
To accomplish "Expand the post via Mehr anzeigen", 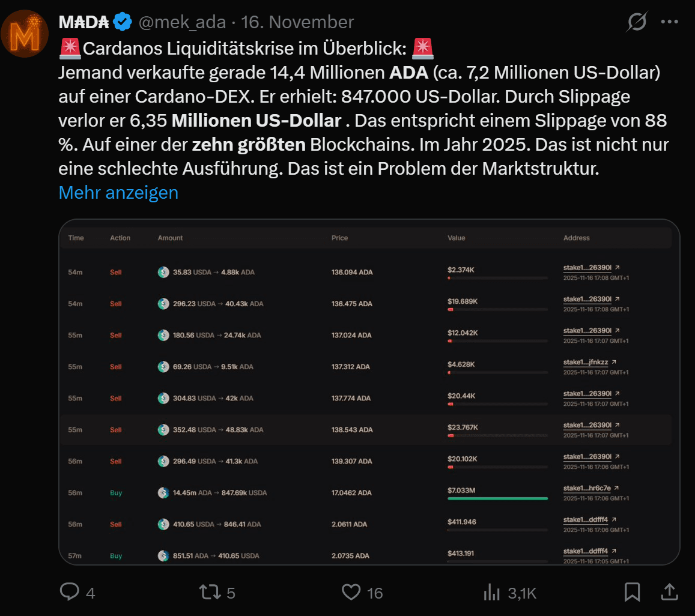I will (x=118, y=192).
